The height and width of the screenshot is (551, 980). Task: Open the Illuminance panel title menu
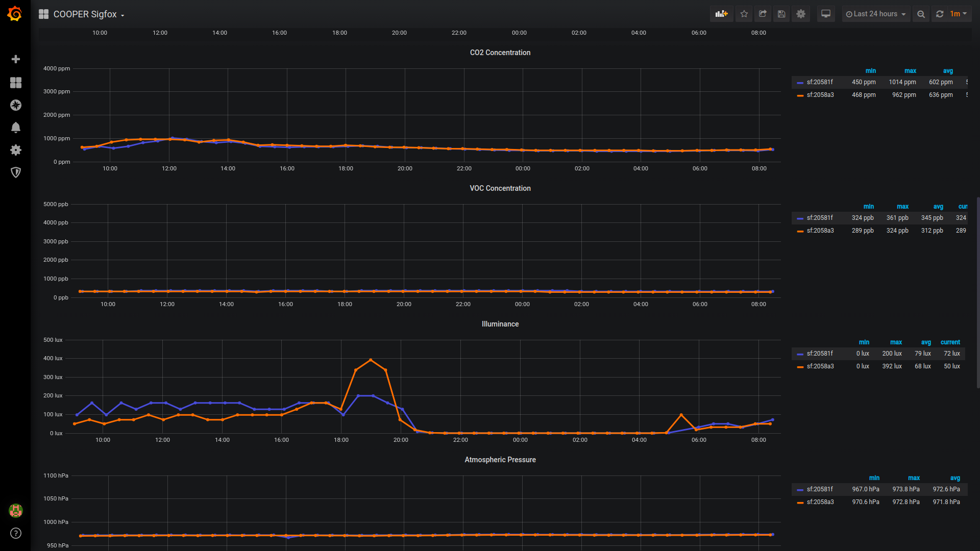(500, 324)
